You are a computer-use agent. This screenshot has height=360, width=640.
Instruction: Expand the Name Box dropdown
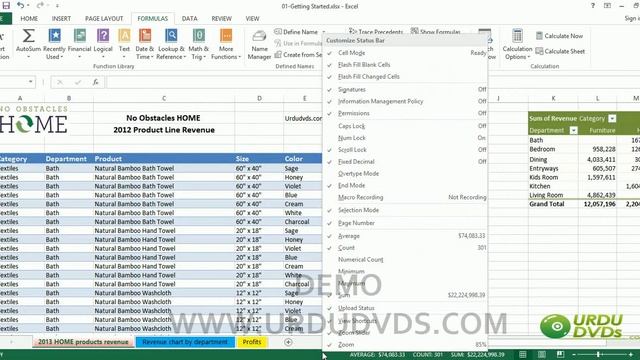click(31, 82)
